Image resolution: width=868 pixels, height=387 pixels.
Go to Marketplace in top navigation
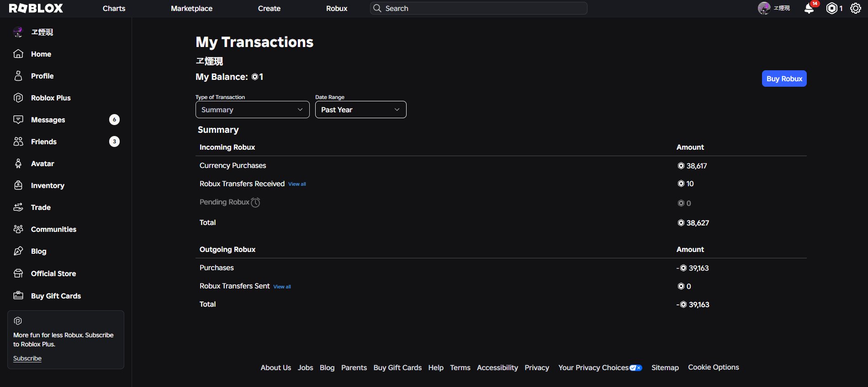(x=191, y=8)
